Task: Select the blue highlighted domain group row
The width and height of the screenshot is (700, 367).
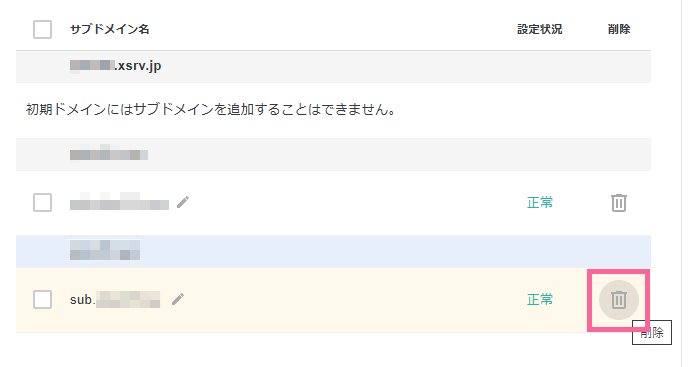Action: click(x=333, y=251)
